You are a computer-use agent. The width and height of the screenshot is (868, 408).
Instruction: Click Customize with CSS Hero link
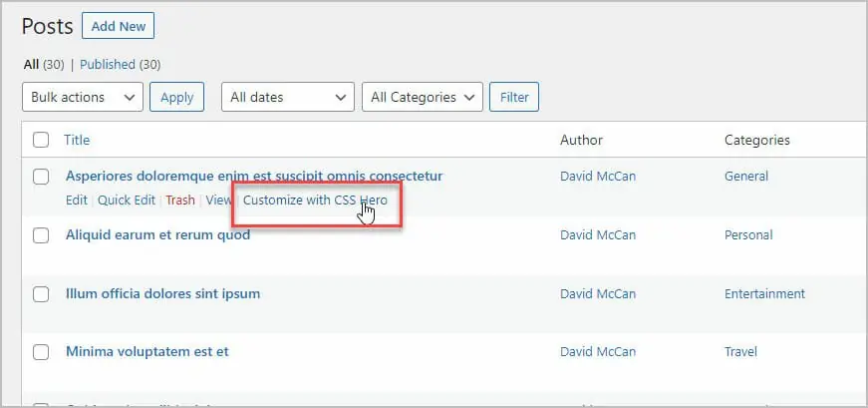314,201
